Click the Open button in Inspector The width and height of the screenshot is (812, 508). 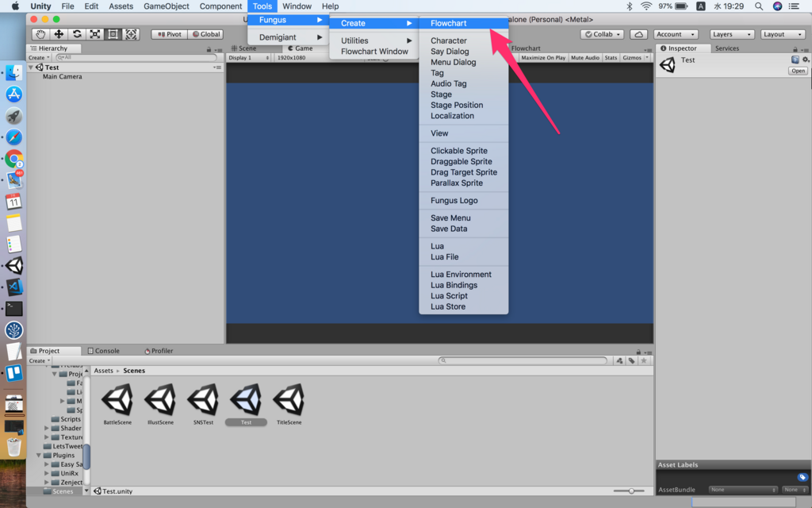798,71
